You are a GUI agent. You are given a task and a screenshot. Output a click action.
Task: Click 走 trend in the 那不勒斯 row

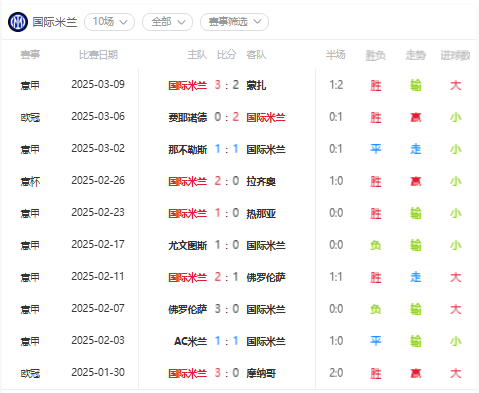[x=416, y=149]
